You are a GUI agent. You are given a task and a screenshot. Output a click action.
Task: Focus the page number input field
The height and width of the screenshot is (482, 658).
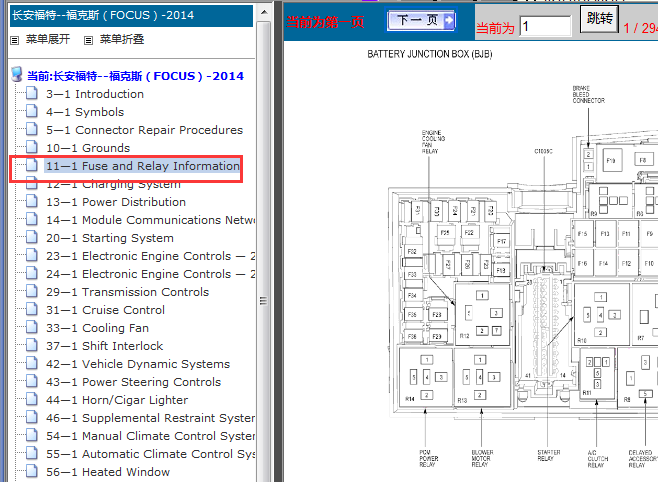pyautogui.click(x=545, y=26)
